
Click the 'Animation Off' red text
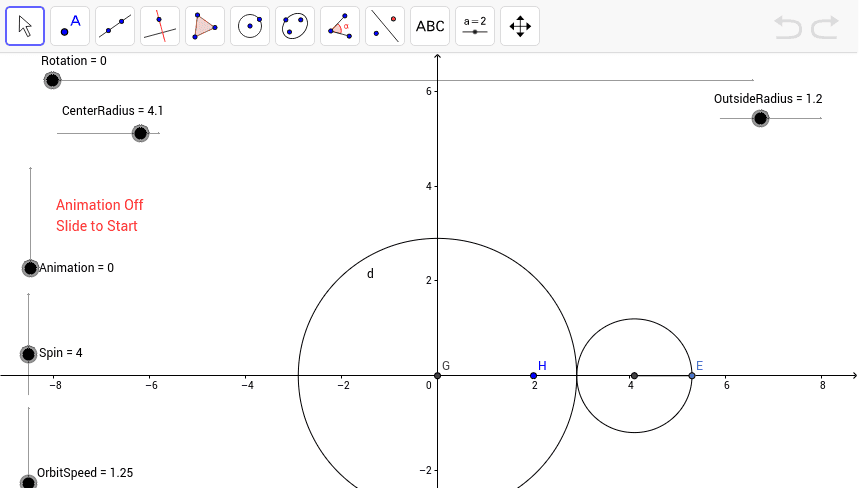99,205
